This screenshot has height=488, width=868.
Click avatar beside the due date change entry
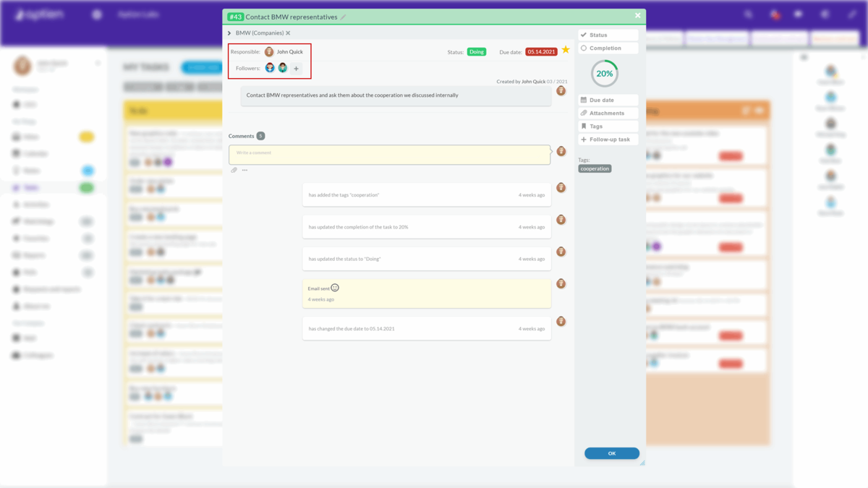(x=561, y=321)
